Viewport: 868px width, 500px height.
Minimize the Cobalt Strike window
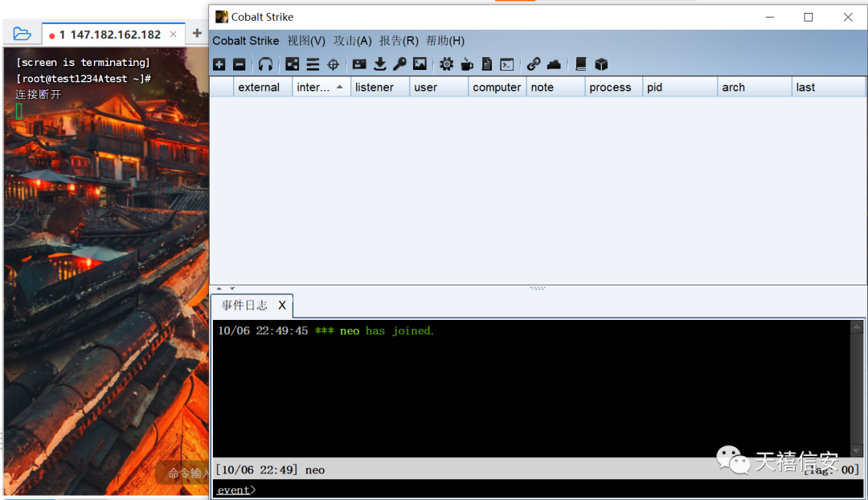tap(769, 17)
